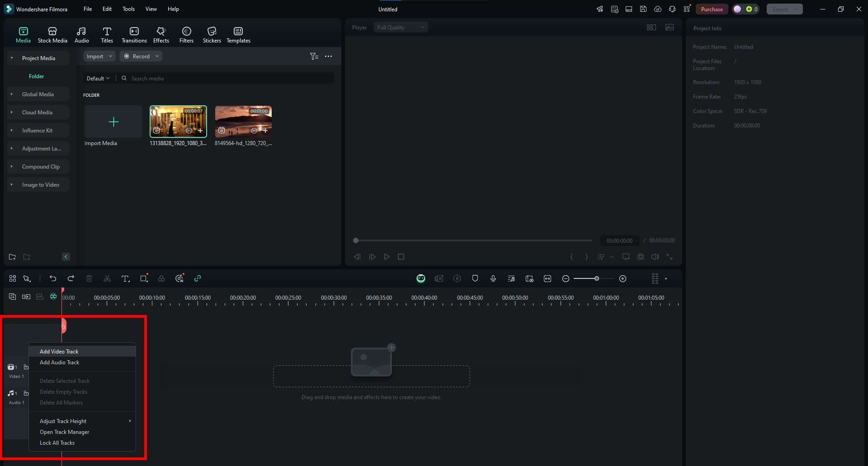Click the snapshot camera icon in player

point(641,257)
